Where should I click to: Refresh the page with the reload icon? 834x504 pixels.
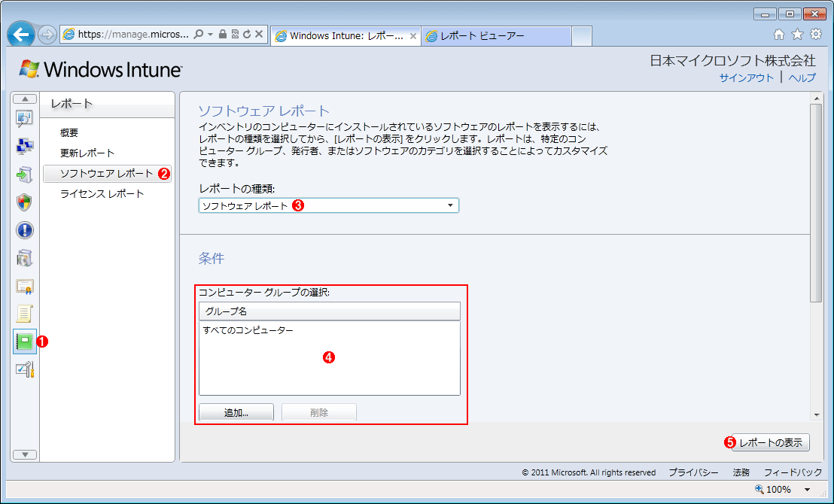coord(247,35)
